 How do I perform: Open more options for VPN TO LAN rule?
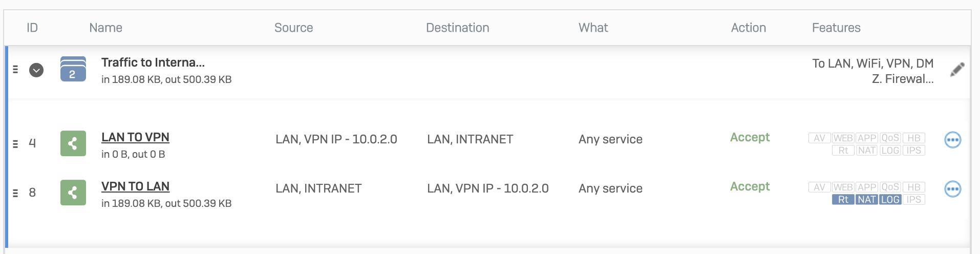point(952,189)
